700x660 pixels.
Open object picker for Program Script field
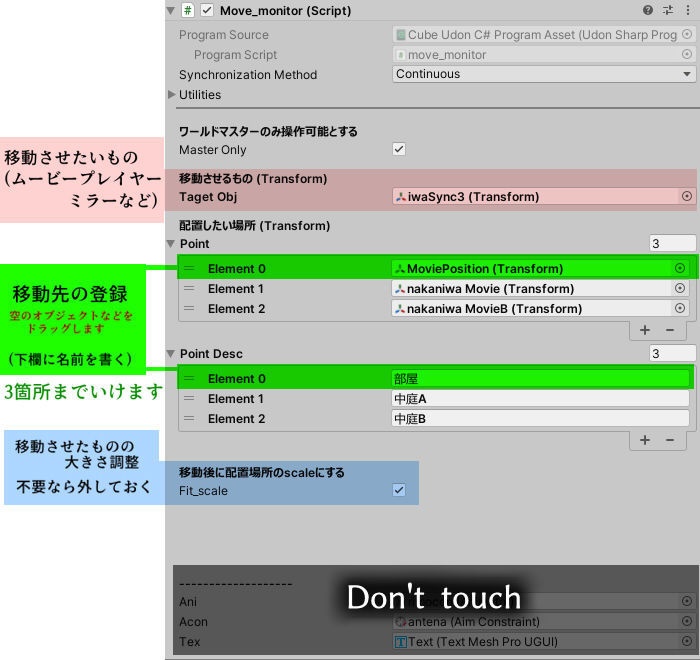pyautogui.click(x=687, y=54)
